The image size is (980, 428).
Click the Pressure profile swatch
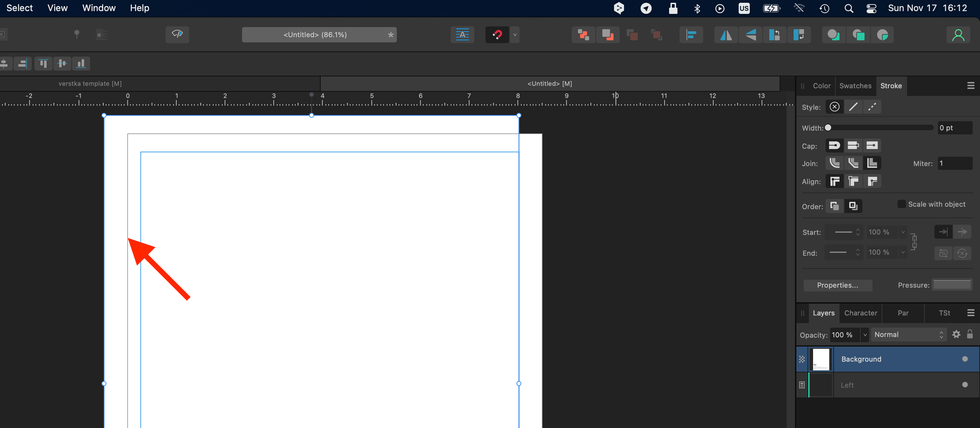952,284
